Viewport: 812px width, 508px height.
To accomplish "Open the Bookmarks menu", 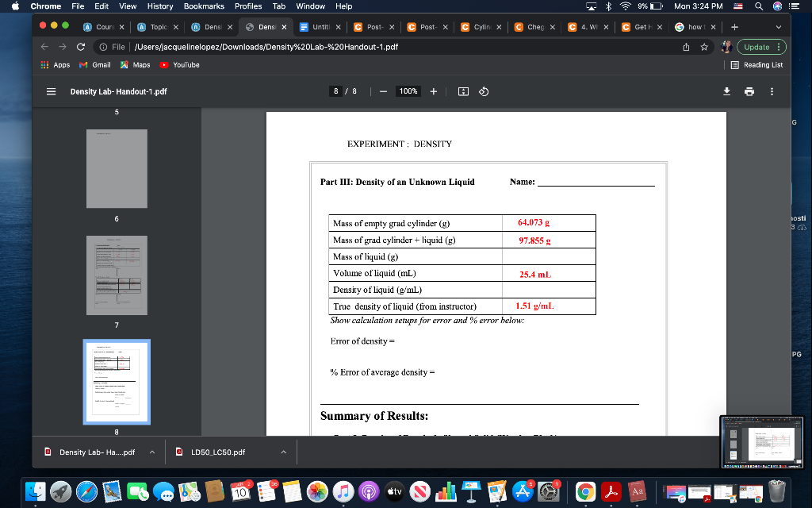I will (x=203, y=6).
